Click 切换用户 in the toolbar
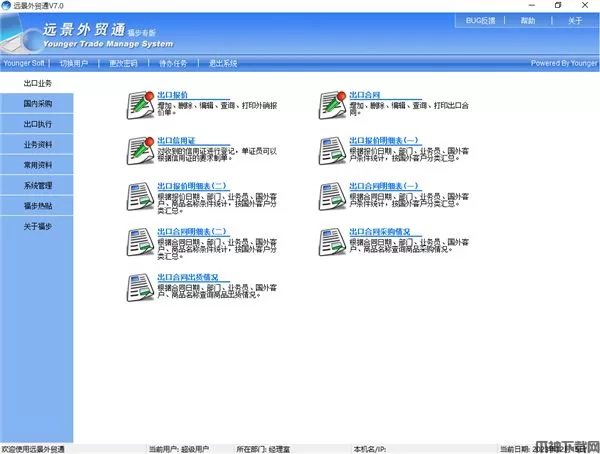Image resolution: width=600 pixels, height=454 pixels. 74,63
